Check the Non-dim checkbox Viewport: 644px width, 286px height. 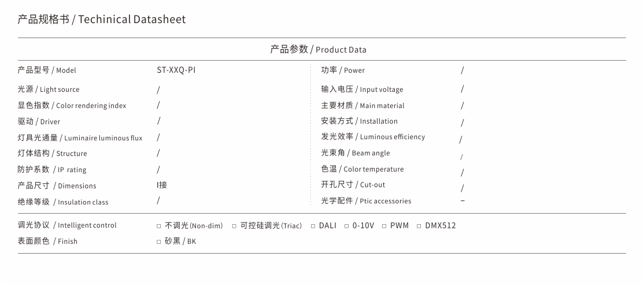159,226
